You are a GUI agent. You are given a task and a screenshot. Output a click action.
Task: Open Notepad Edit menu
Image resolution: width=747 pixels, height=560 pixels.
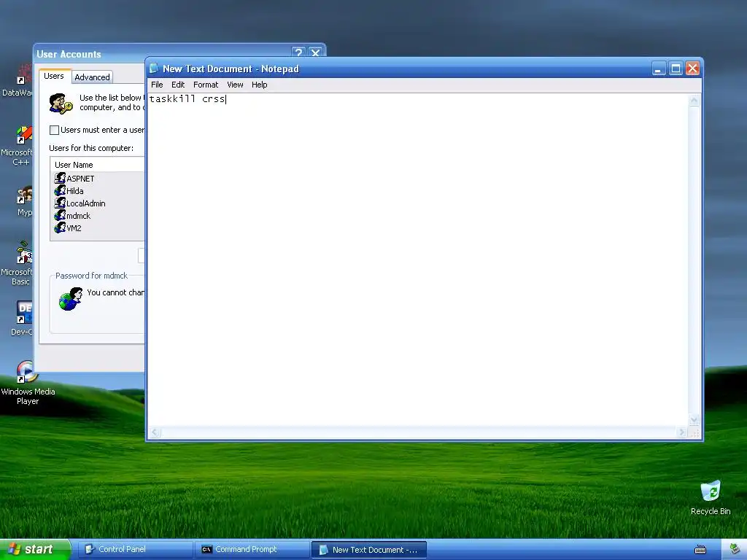tap(178, 85)
